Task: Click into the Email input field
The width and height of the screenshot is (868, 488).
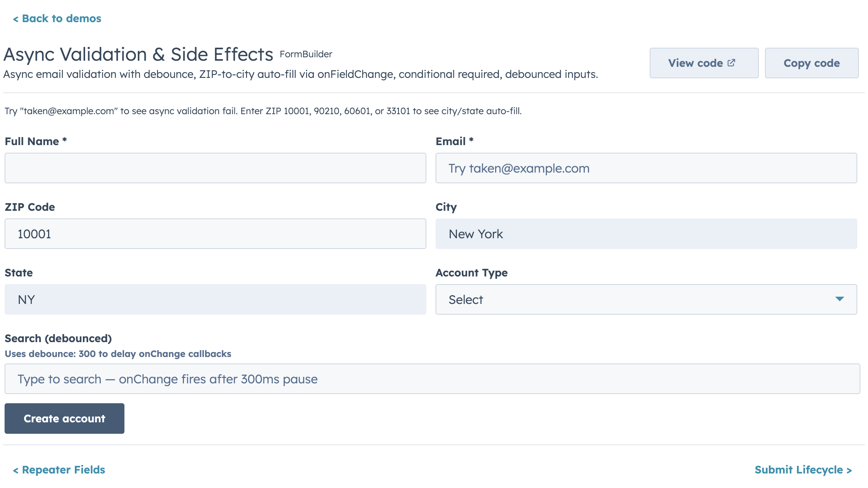Action: [x=646, y=168]
